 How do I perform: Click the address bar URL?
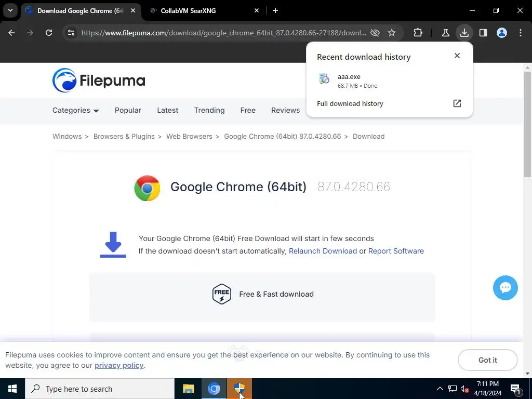click(x=224, y=33)
